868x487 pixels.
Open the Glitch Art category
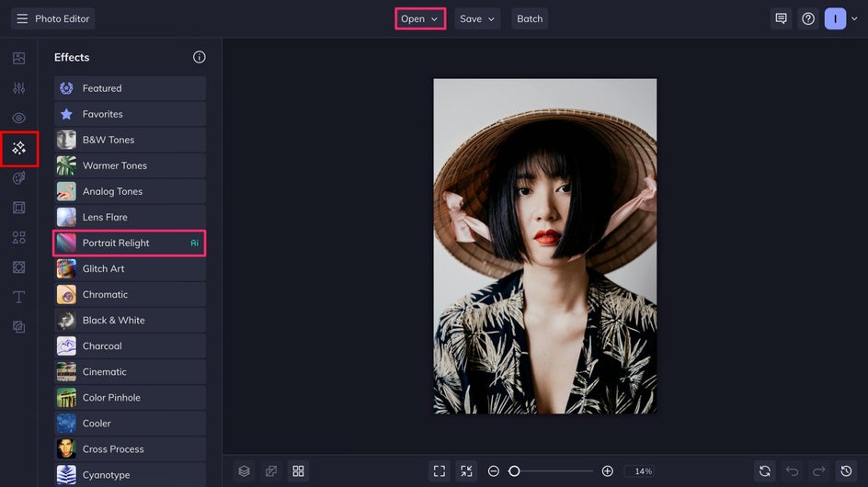130,268
